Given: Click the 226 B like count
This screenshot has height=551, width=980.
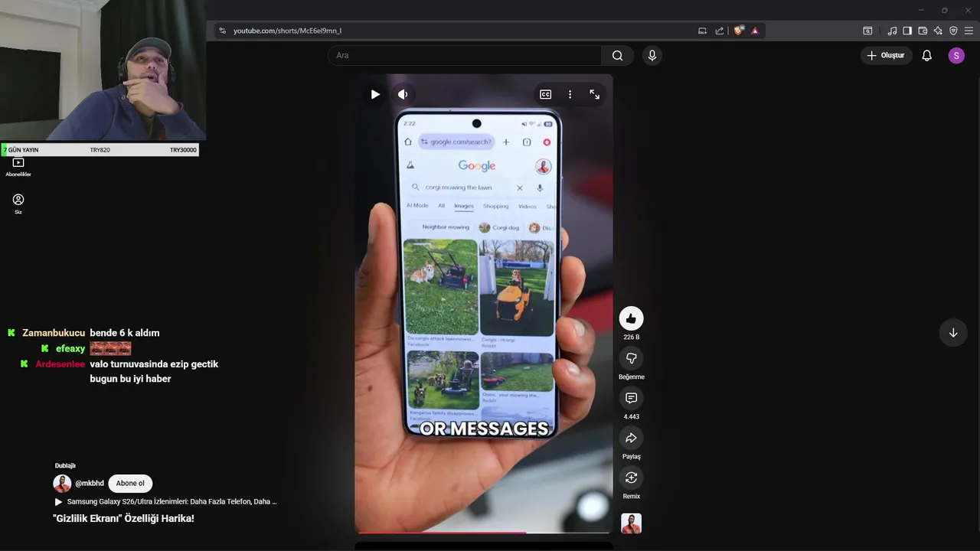Looking at the screenshot, I should [631, 337].
